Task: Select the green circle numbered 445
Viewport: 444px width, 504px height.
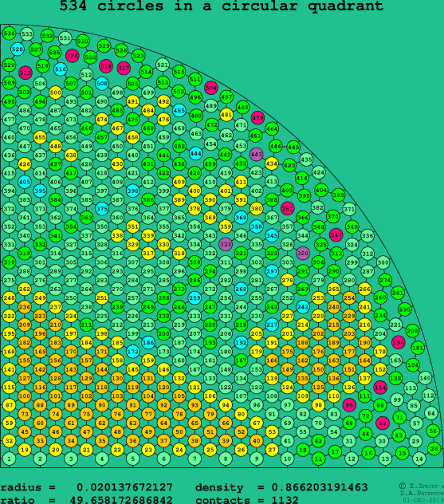Action: click(x=293, y=148)
